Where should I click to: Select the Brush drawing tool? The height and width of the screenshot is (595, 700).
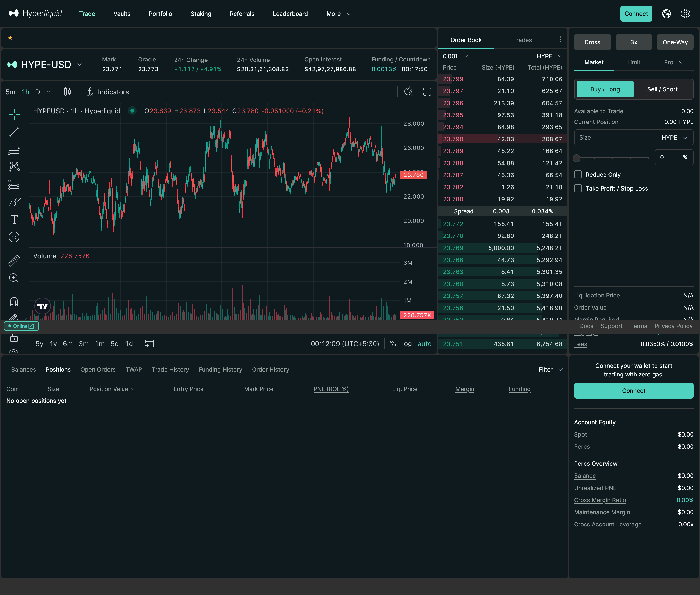coord(14,202)
